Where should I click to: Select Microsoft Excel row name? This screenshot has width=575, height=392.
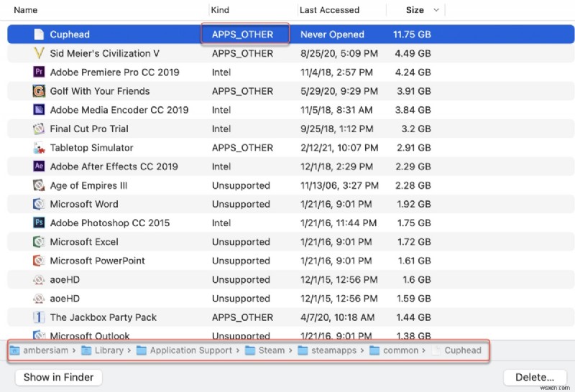tap(84, 242)
